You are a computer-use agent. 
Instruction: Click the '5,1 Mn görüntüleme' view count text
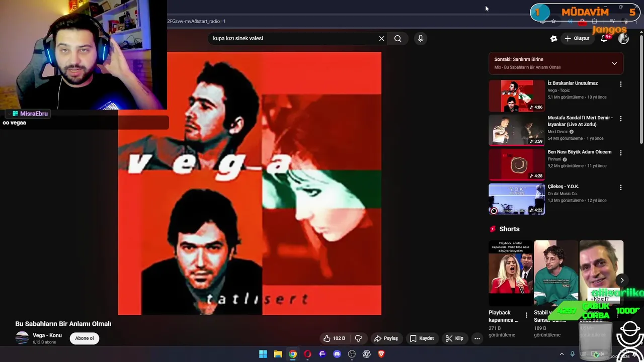(x=566, y=97)
